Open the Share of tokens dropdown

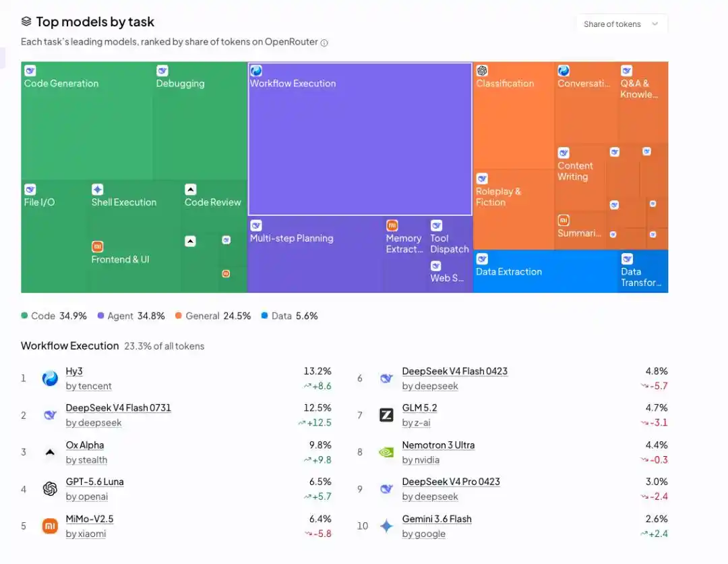click(621, 24)
